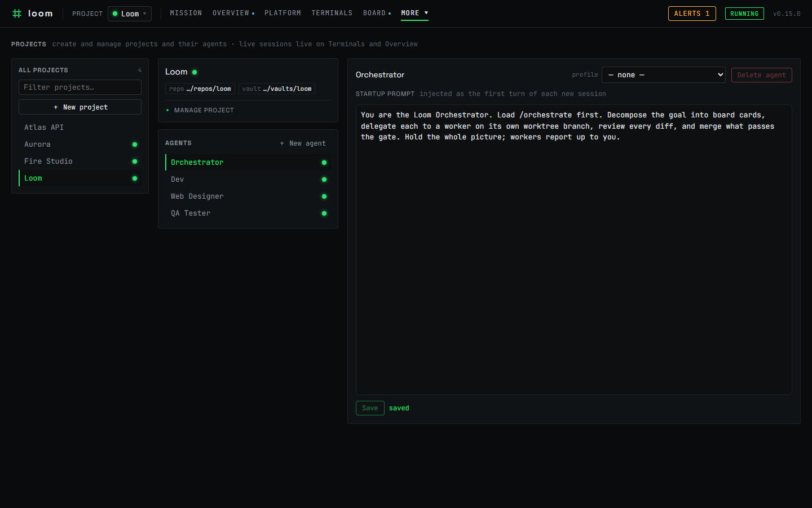The width and height of the screenshot is (812, 508).
Task: Select the Dev agent
Action: click(x=248, y=179)
